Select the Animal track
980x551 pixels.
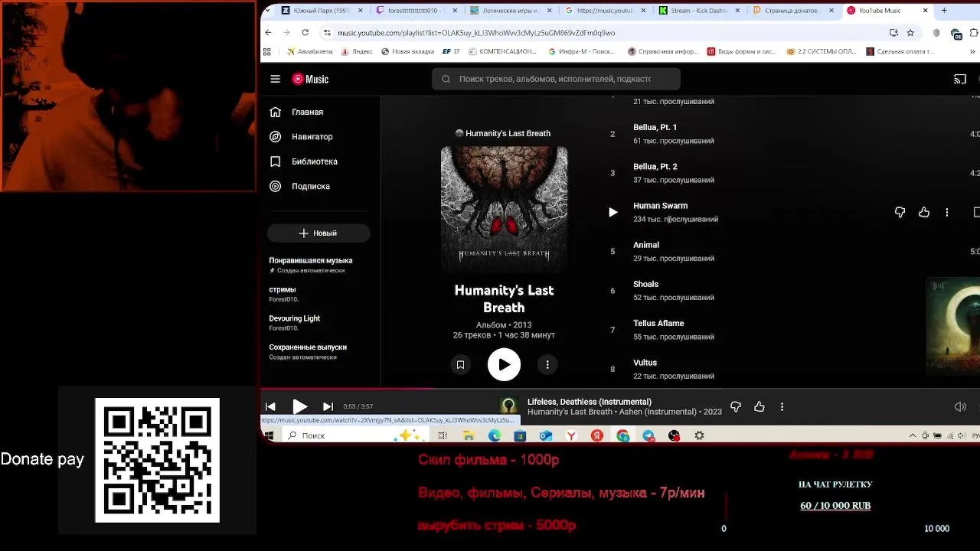click(646, 245)
